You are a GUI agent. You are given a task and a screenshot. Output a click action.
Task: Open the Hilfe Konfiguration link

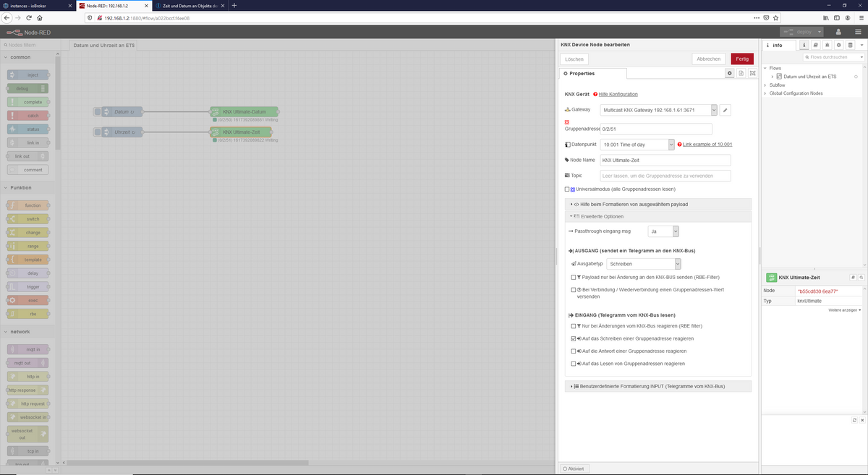[x=618, y=94]
